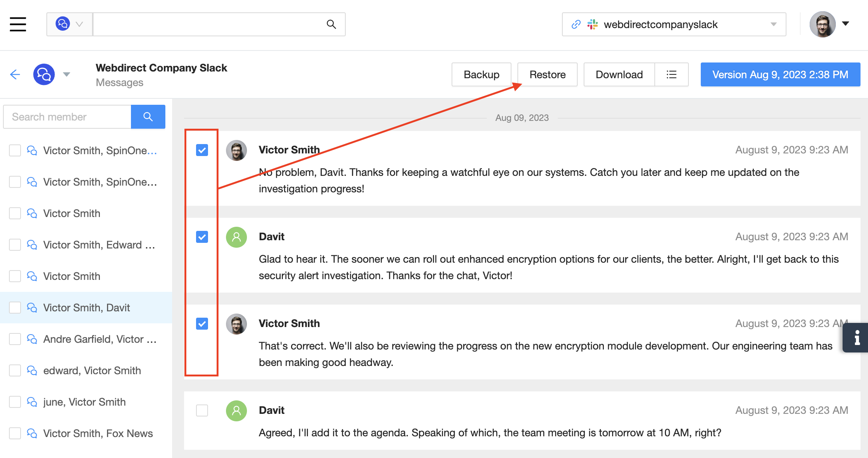
Task: Open the search type dropdown chevron
Action: click(79, 24)
